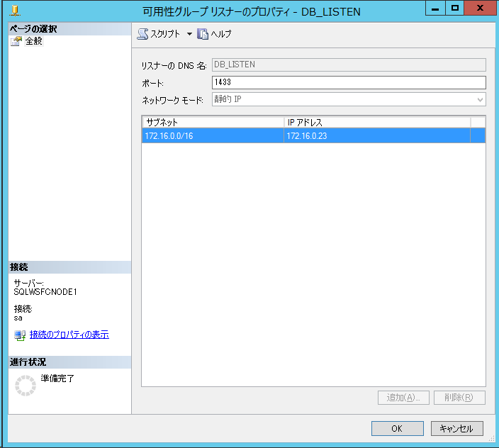Image resolution: width=499 pixels, height=448 pixels.
Task: Click the リスナーの DNS 名 field
Action: [348, 65]
